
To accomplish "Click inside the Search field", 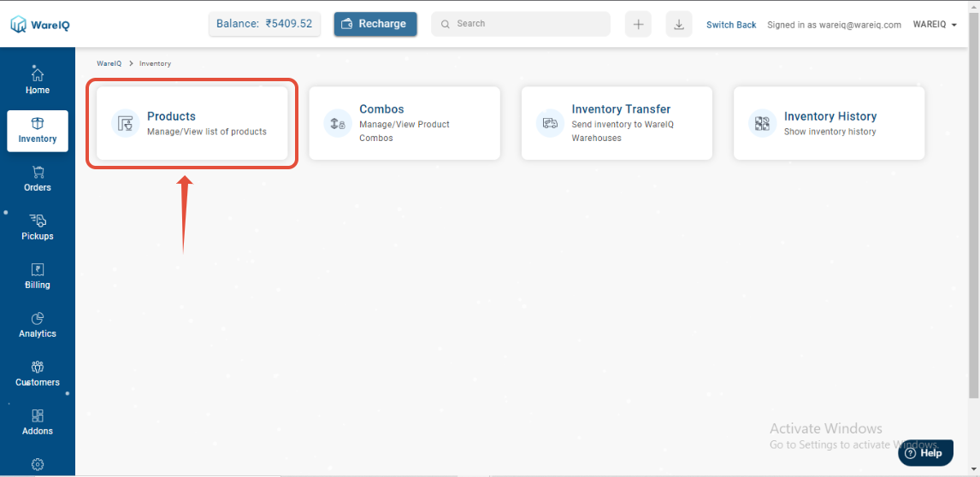I will tap(521, 24).
